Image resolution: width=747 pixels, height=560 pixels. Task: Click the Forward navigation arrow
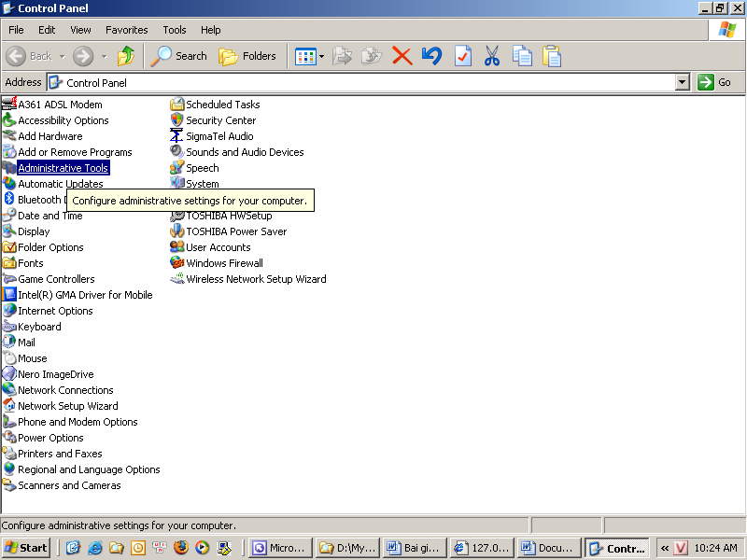coord(83,56)
